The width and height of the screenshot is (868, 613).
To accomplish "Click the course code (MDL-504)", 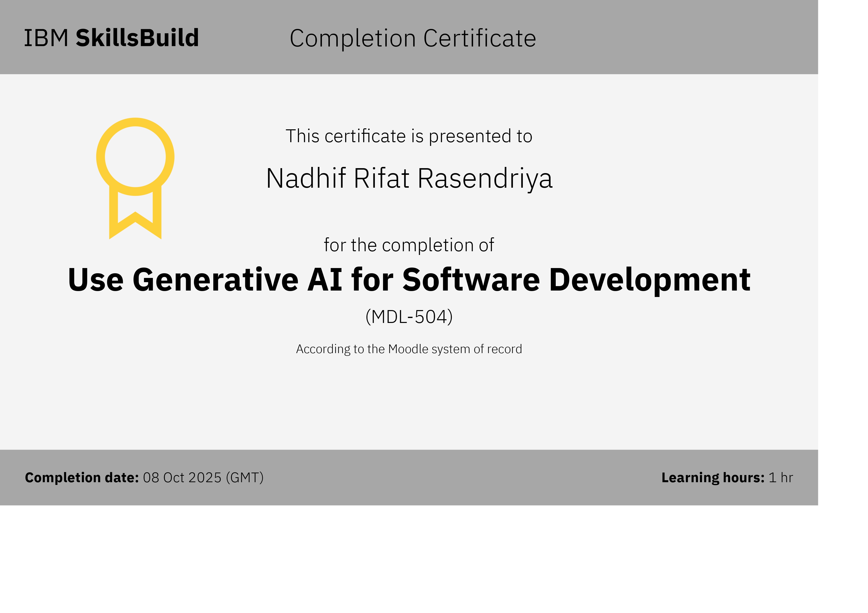I will tap(409, 317).
